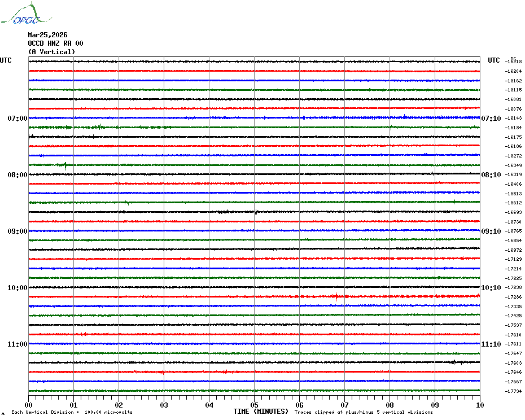Click the DC offset value -17734
This screenshot has width=525, height=420.
click(514, 392)
